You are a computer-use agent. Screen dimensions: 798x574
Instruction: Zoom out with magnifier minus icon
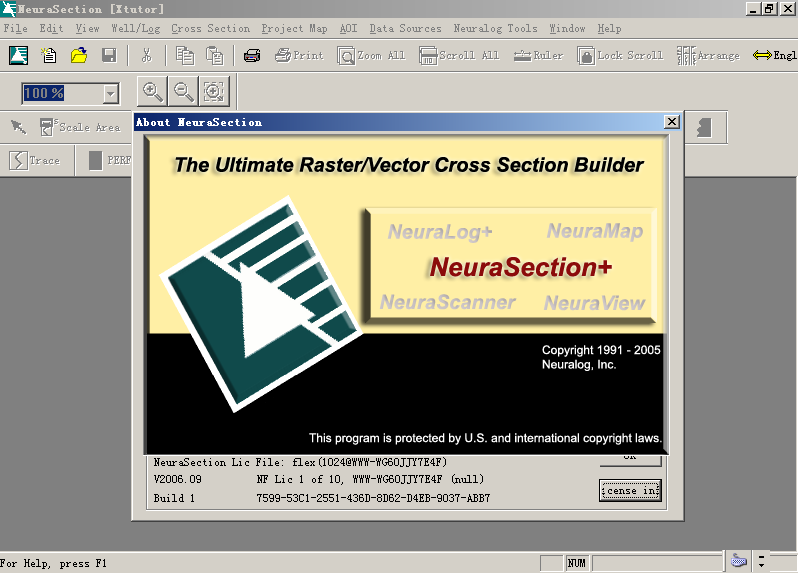tap(183, 92)
